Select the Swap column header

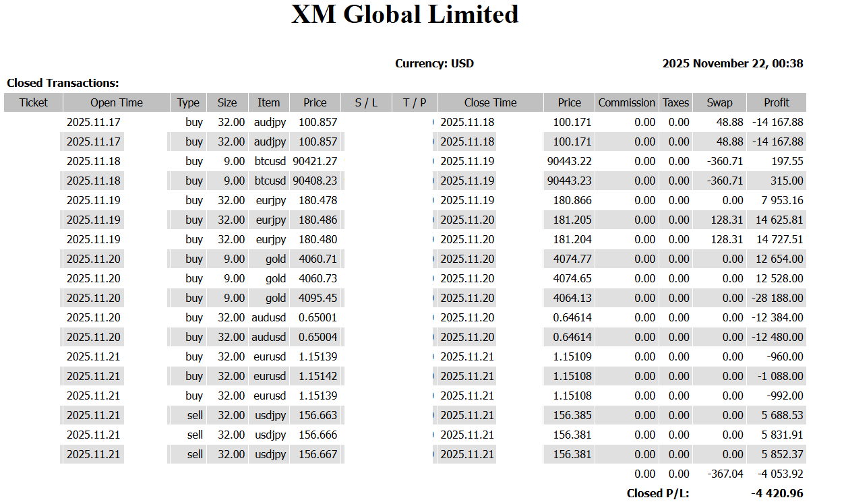(719, 102)
